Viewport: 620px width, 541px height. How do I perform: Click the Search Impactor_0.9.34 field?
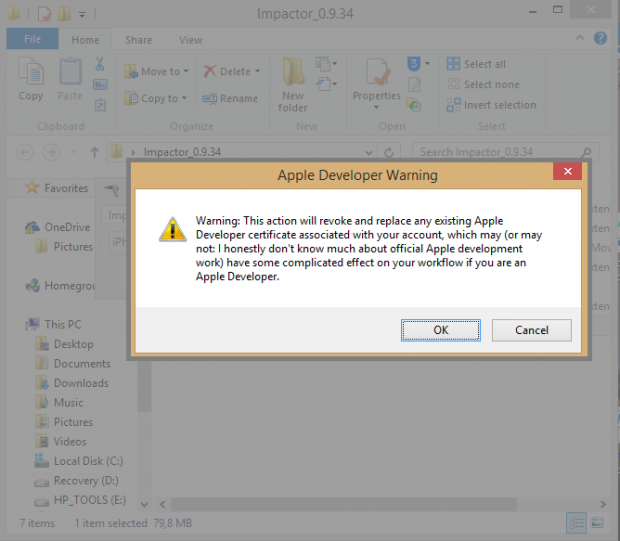point(505,152)
